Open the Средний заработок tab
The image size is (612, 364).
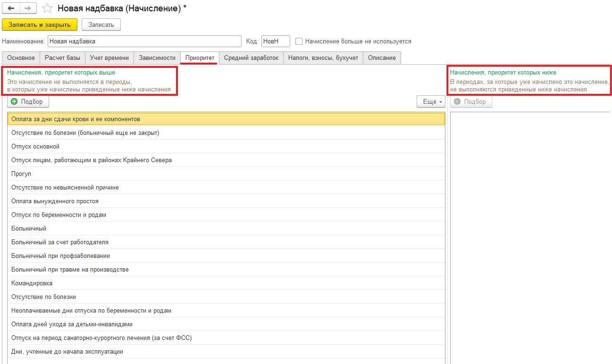252,58
